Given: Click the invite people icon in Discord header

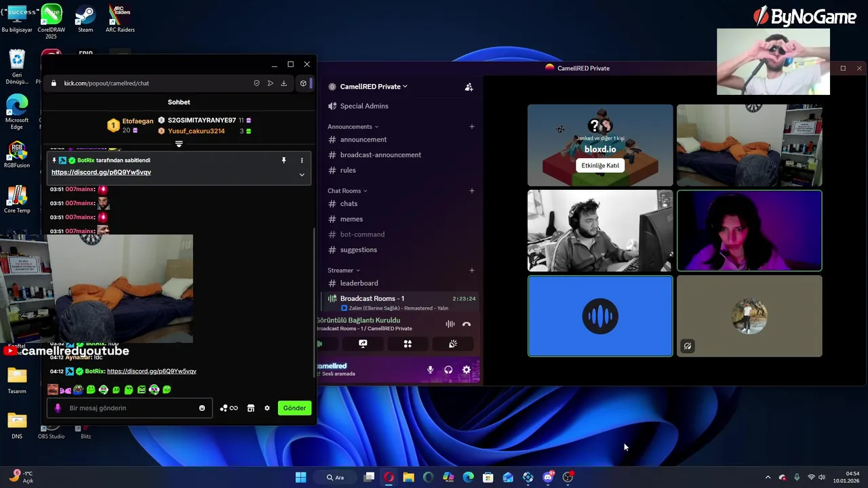Looking at the screenshot, I should coord(469,87).
